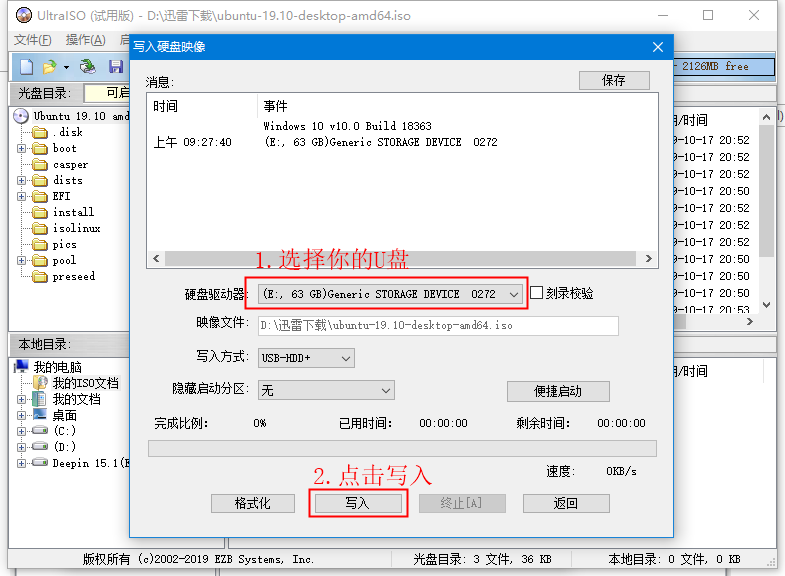The width and height of the screenshot is (785, 576).
Task: Click the Save floppy disk toolbar icon
Action: coord(116,67)
